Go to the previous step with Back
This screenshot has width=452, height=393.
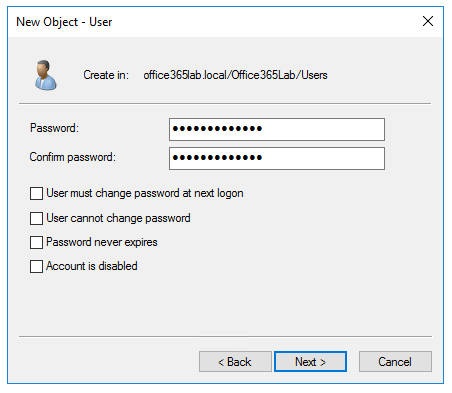(x=235, y=362)
